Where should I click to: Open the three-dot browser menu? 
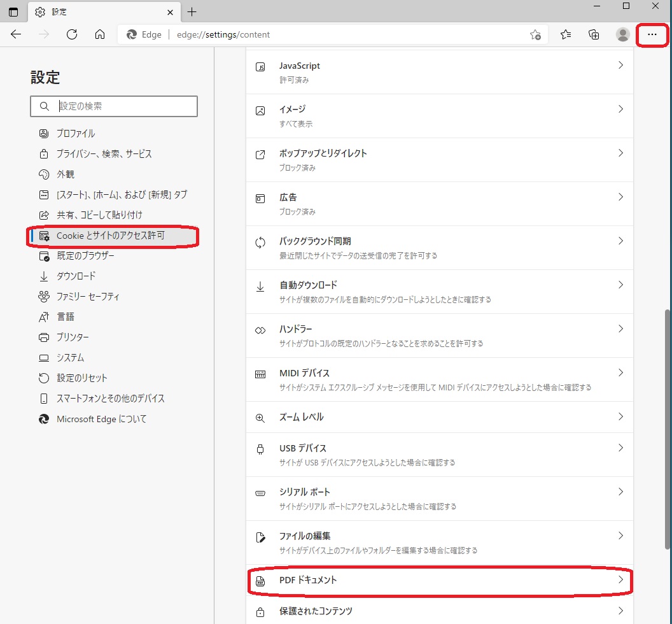pos(652,34)
